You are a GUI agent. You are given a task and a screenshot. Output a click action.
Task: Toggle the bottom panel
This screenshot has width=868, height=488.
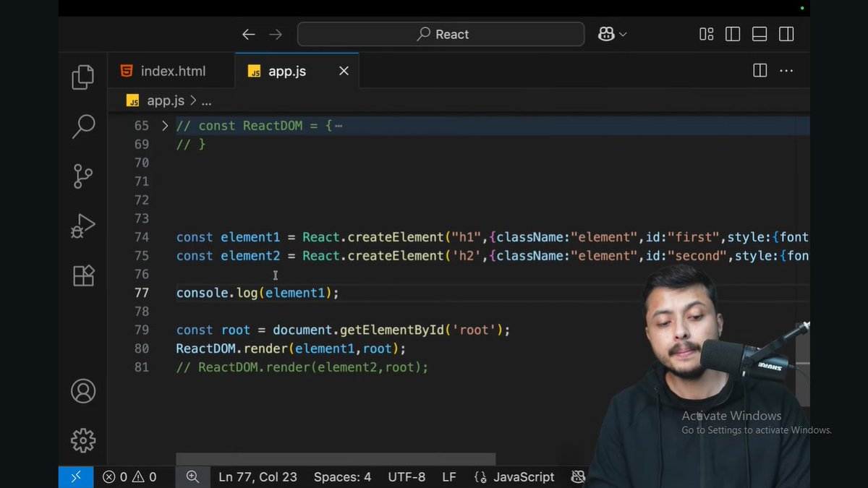click(x=759, y=34)
